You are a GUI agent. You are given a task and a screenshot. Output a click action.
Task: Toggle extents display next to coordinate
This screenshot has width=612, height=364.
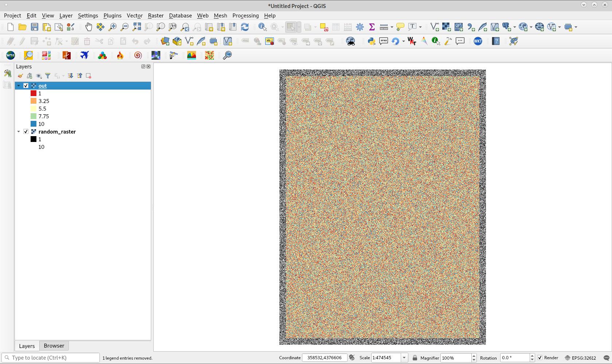click(352, 358)
